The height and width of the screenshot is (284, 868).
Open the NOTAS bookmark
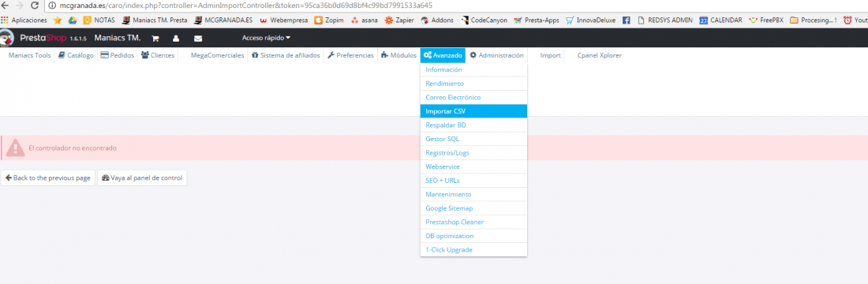tap(99, 20)
